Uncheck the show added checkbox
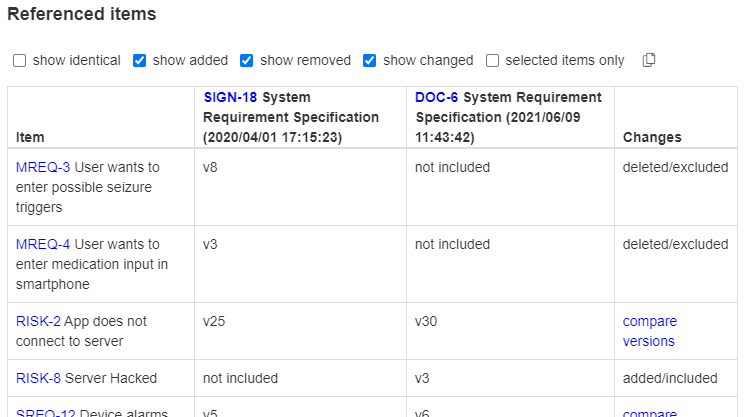The width and height of the screenshot is (751, 417). (139, 61)
